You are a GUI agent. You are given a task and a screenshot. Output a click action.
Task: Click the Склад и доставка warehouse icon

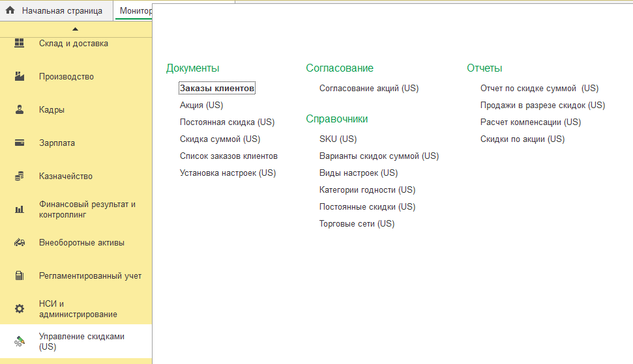(x=20, y=44)
